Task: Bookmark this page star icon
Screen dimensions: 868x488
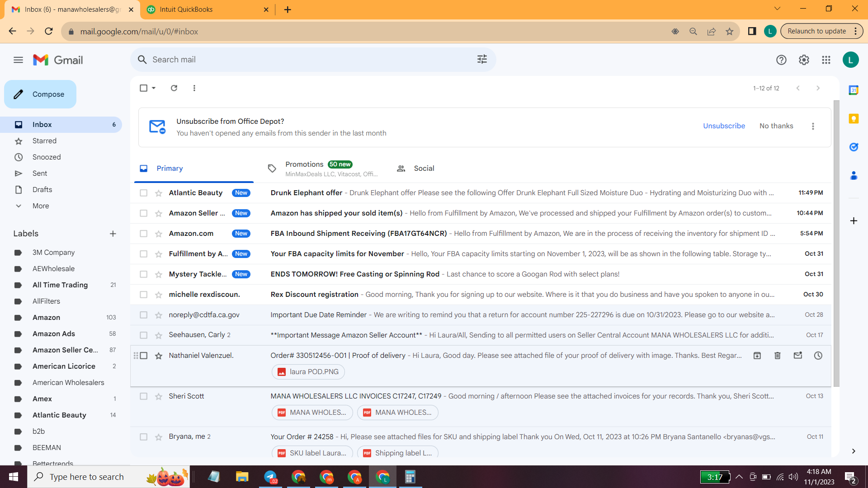Action: tap(729, 31)
